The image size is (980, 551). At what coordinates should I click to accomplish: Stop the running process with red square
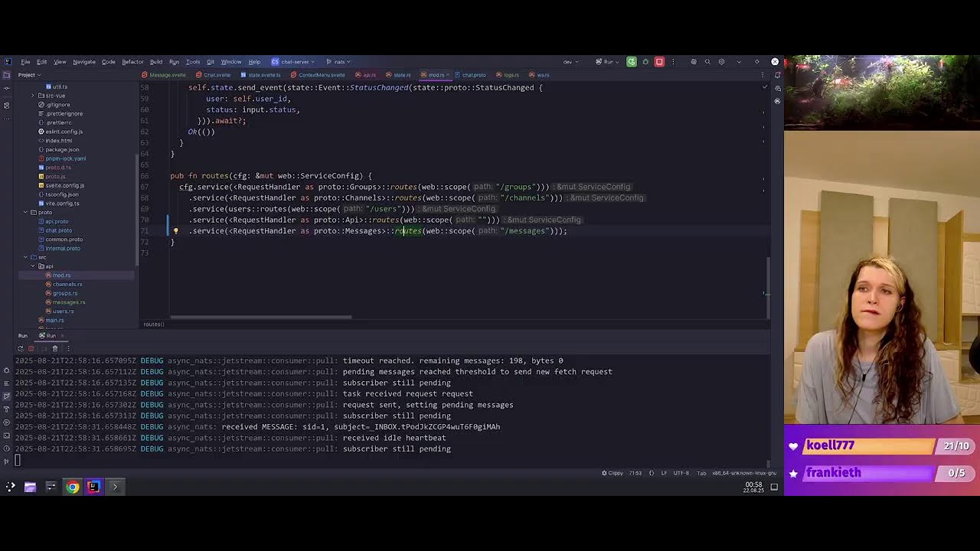[x=659, y=62]
